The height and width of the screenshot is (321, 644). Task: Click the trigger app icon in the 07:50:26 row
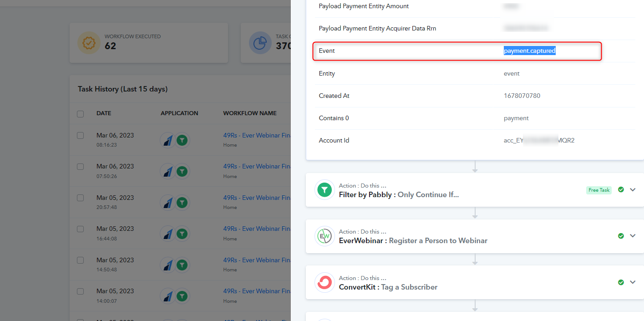tap(168, 171)
